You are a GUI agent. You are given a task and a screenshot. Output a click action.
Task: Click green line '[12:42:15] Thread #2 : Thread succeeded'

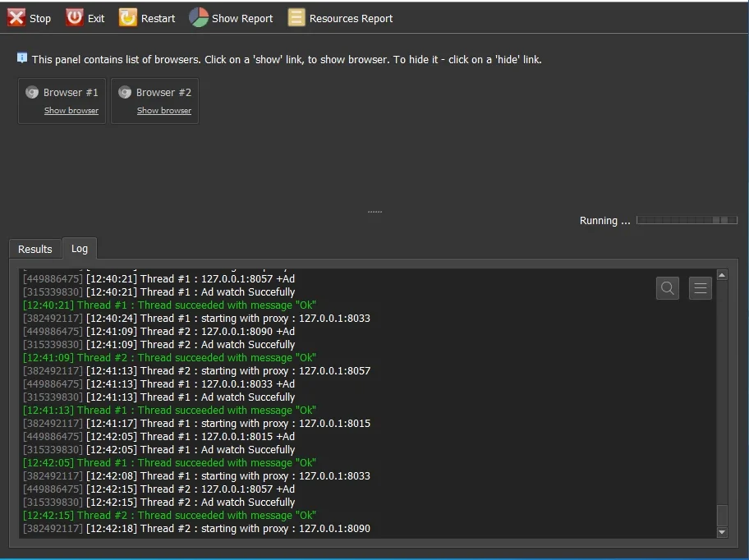(x=169, y=515)
